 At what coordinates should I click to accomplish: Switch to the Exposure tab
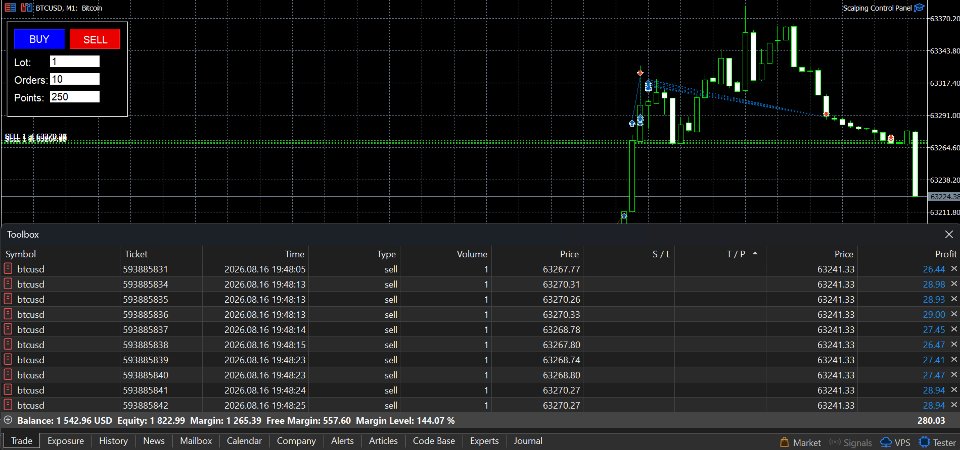[x=66, y=441]
